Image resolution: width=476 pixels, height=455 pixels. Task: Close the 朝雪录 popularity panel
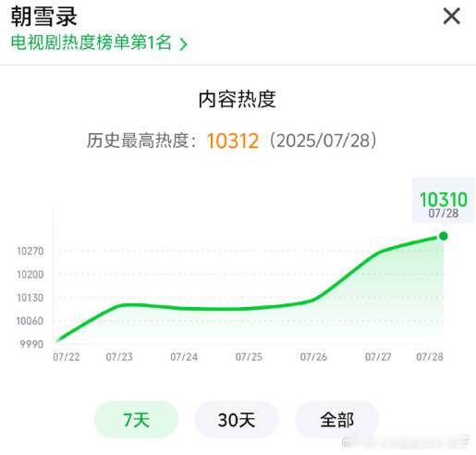click(452, 16)
